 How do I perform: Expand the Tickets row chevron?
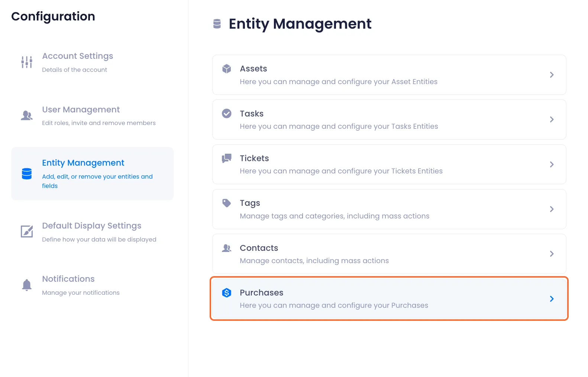point(552,164)
